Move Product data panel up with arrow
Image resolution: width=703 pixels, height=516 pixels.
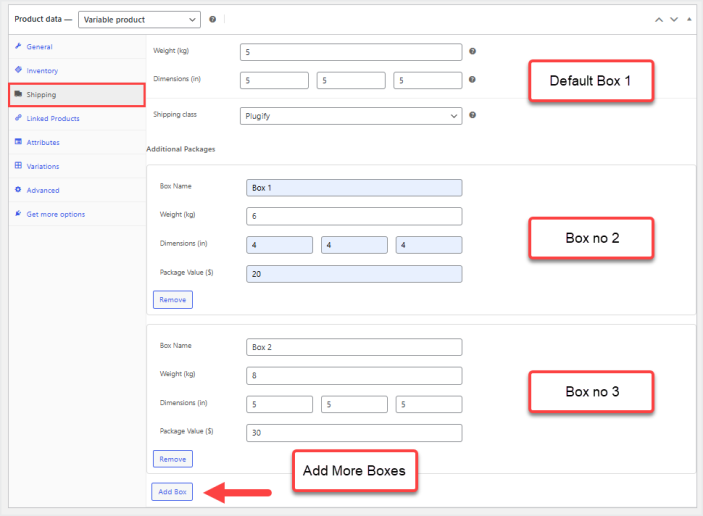(x=659, y=20)
